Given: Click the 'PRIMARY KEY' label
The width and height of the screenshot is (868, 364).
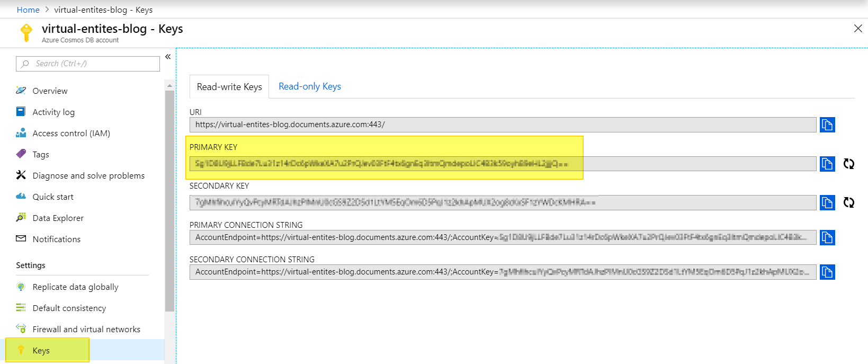Looking at the screenshot, I should point(213,147).
